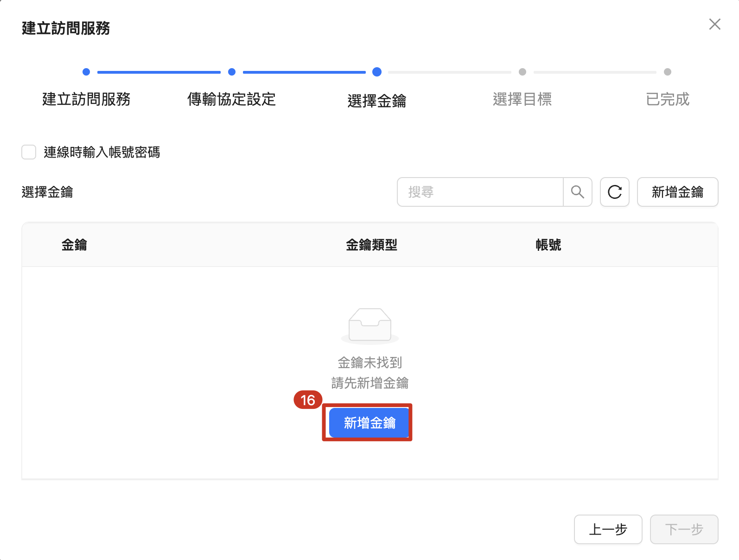Click the 金鑰類型 column header
This screenshot has width=739, height=560.
point(371,245)
